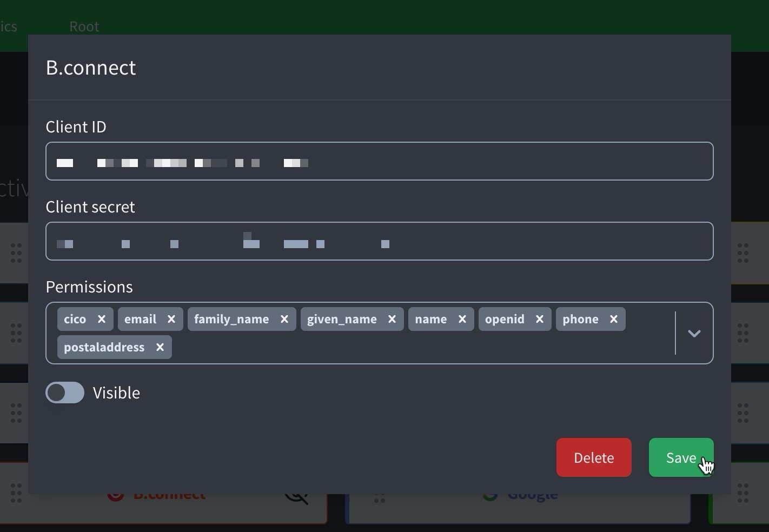Focus the Client ID input field
This screenshot has height=532, width=769.
coord(380,161)
